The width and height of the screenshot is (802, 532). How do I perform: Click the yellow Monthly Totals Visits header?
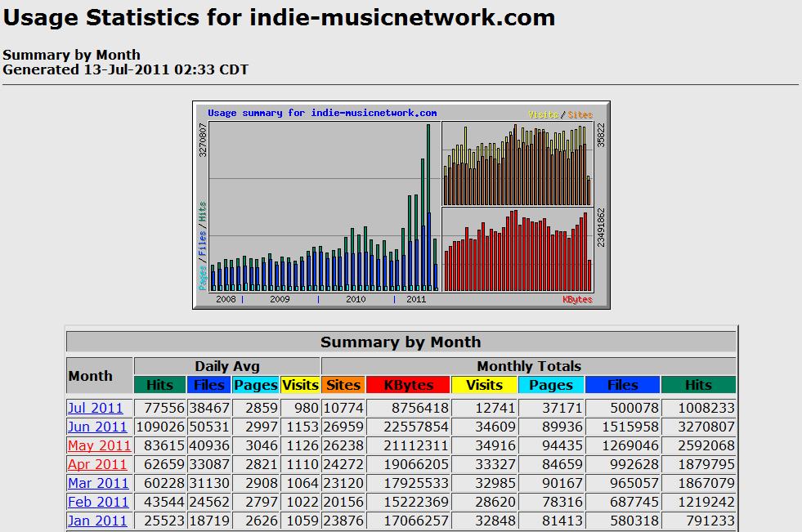click(484, 385)
